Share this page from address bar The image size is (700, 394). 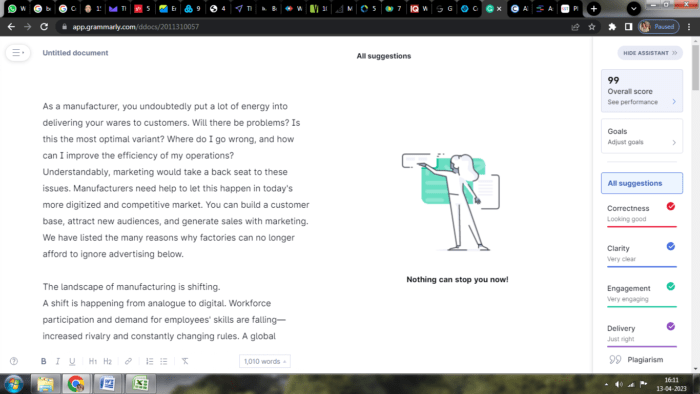575,27
